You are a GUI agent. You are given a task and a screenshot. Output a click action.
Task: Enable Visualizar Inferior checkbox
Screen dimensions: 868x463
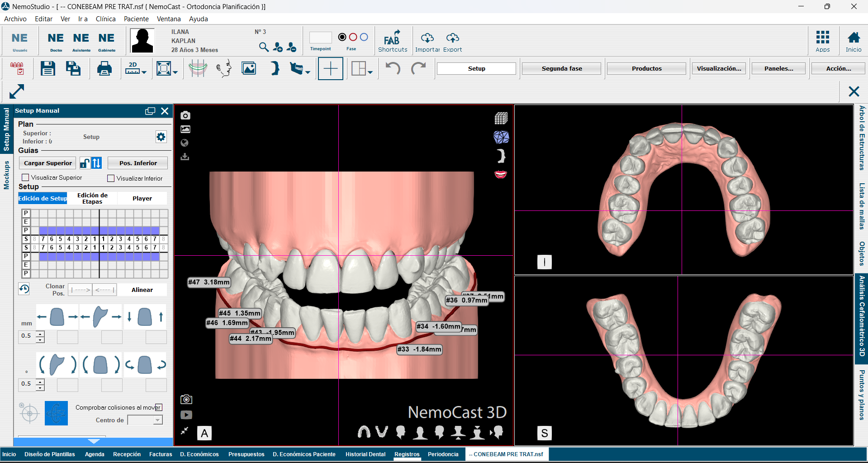coord(111,178)
